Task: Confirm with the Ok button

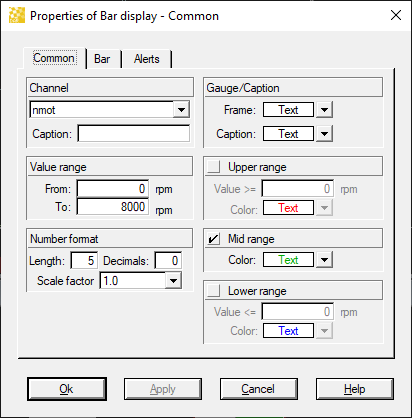Action: (x=67, y=389)
